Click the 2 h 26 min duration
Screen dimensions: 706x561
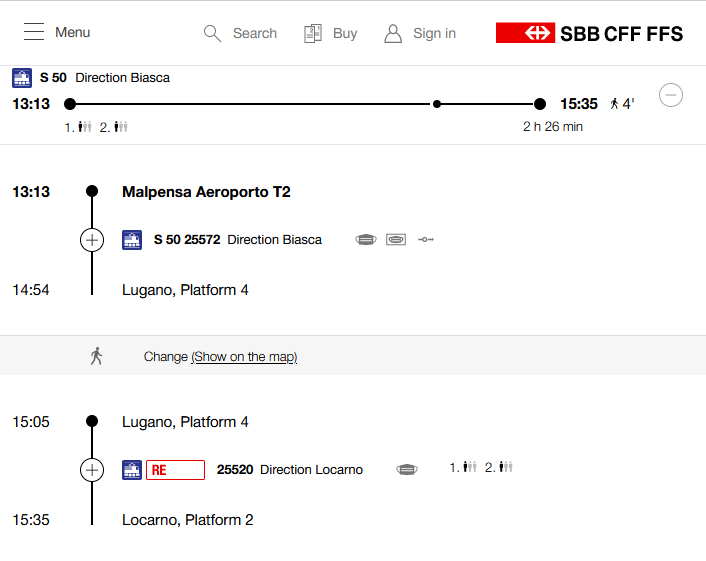(553, 127)
